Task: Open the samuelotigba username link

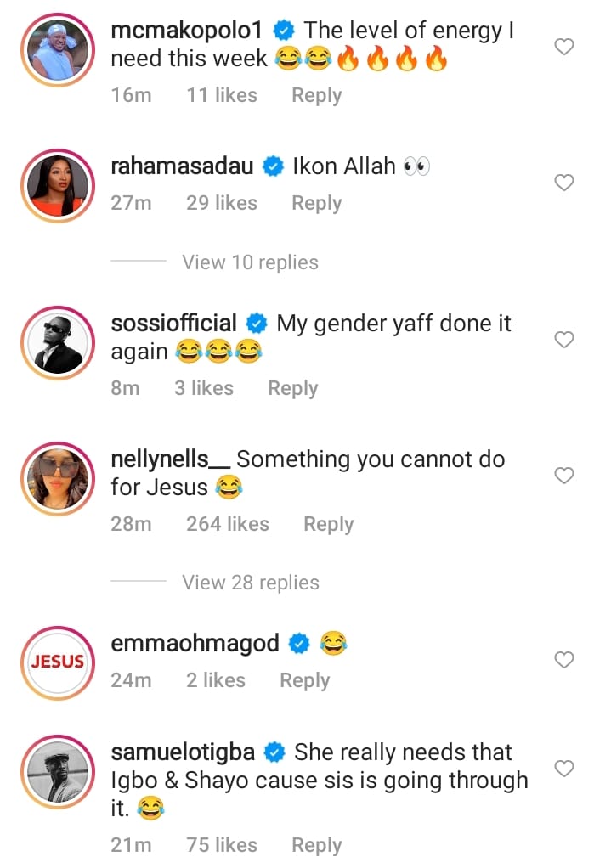Action: [x=184, y=752]
